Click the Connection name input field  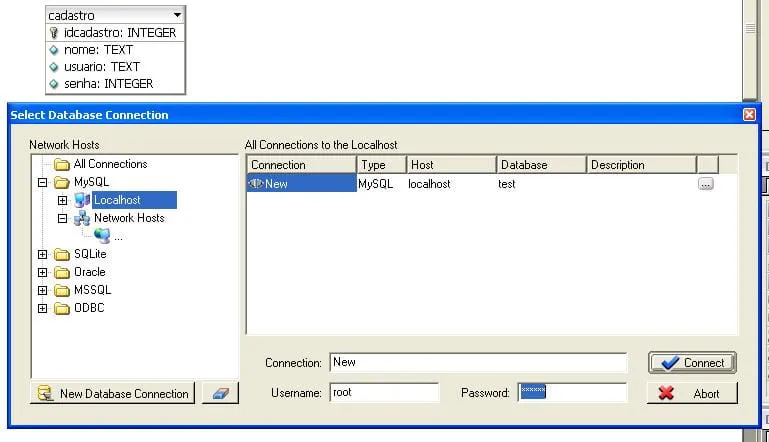tap(478, 363)
